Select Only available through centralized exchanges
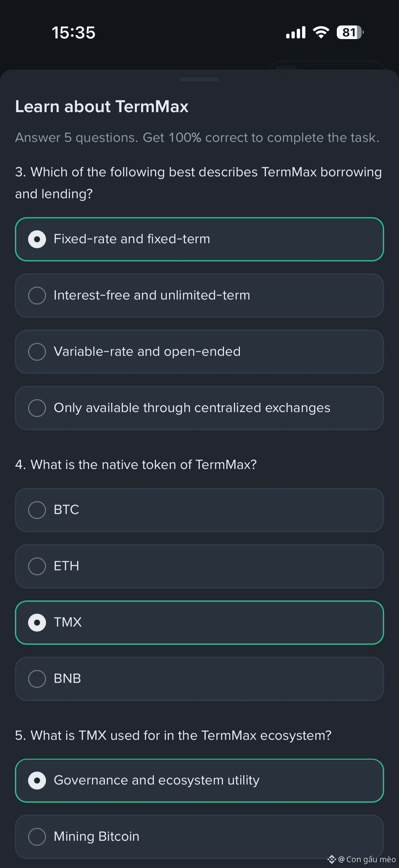Viewport: 399px width, 868px height. (199, 408)
